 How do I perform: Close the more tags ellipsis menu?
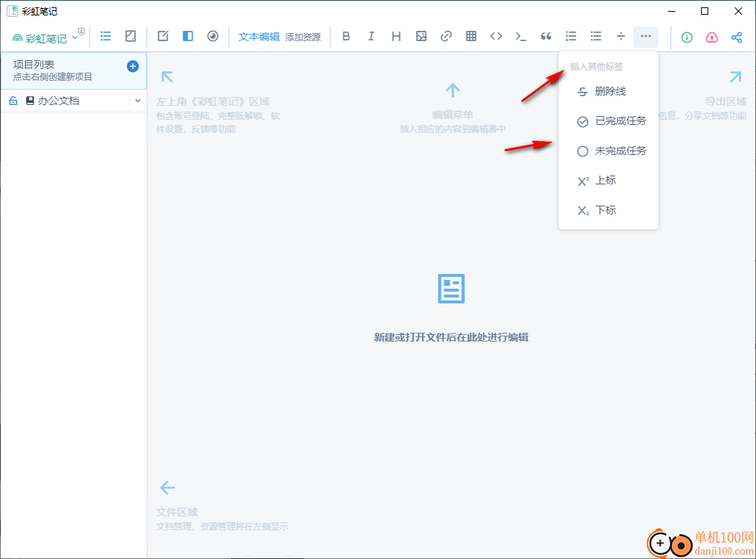point(646,36)
